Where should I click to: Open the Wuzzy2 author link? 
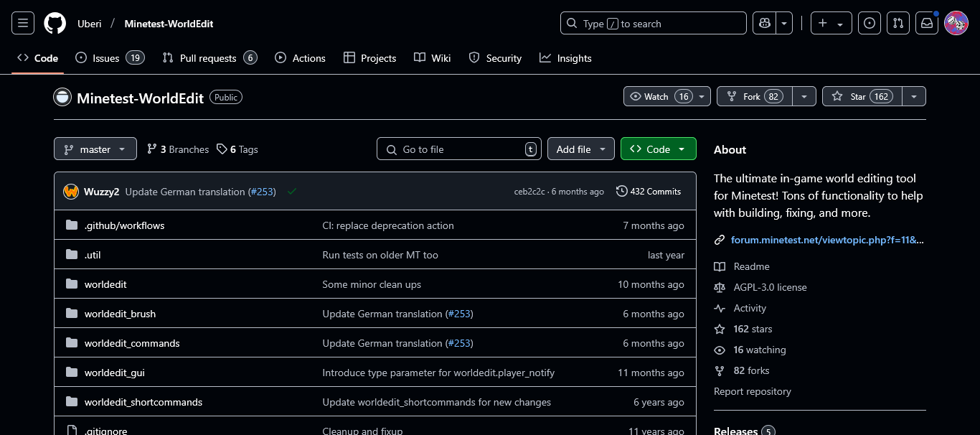101,192
